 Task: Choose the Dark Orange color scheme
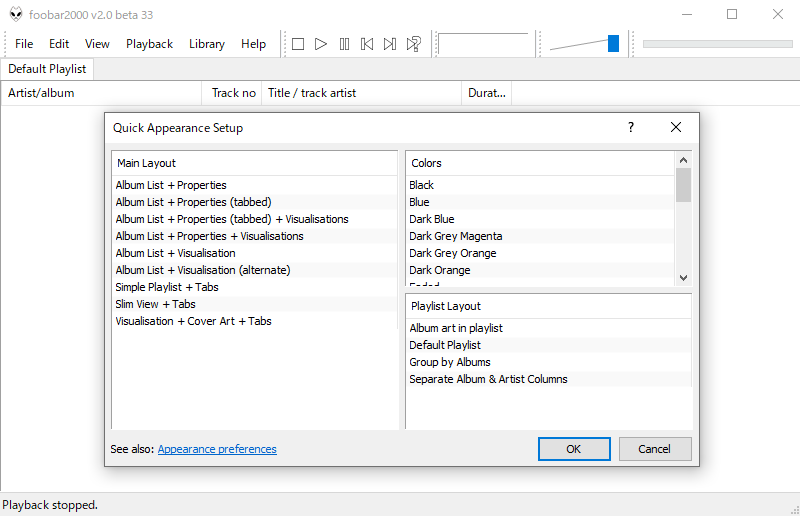tap(541, 270)
